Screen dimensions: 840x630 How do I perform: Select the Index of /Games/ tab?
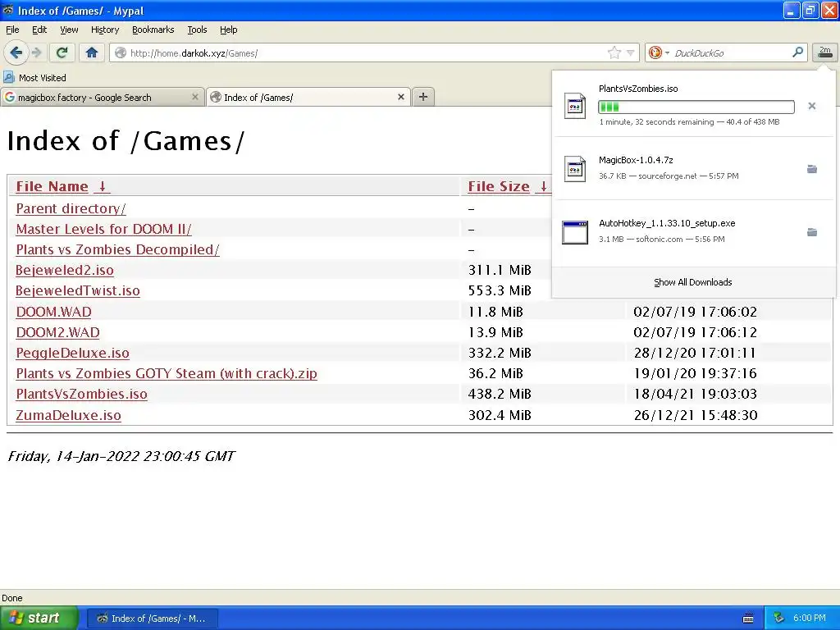308,97
